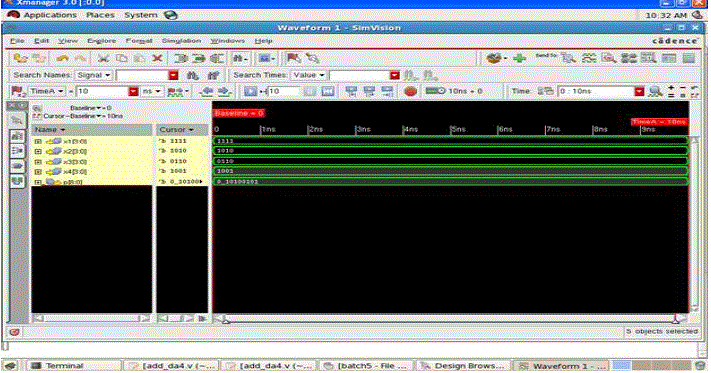The image size is (711, 373).
Task: Select cursor value 1111 for x1
Action: pos(178,141)
